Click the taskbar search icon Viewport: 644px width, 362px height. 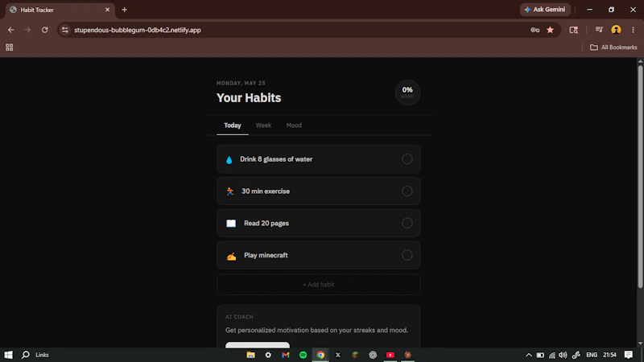click(26, 355)
